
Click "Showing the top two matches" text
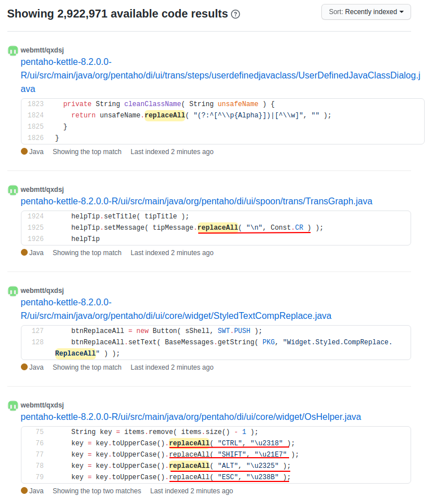97,491
